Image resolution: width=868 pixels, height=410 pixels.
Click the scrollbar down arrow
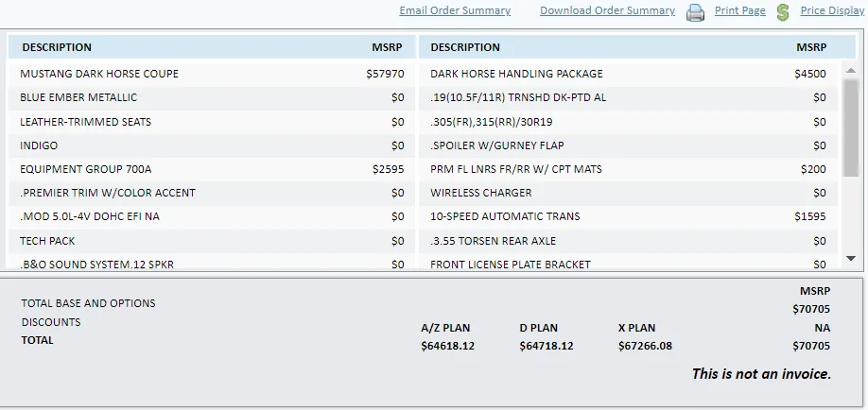[851, 259]
